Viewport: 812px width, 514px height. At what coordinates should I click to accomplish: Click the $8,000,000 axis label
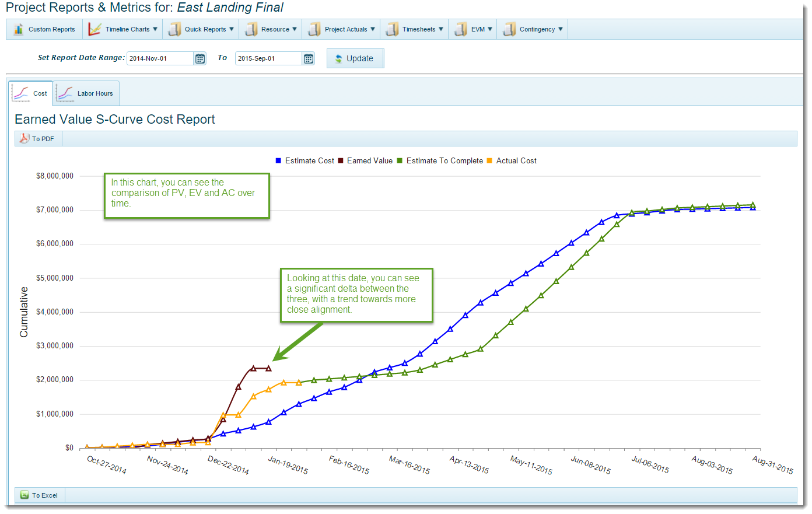[x=55, y=176]
